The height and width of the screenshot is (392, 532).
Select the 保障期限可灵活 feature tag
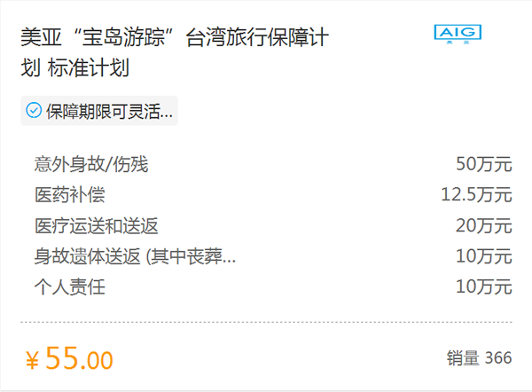(99, 111)
